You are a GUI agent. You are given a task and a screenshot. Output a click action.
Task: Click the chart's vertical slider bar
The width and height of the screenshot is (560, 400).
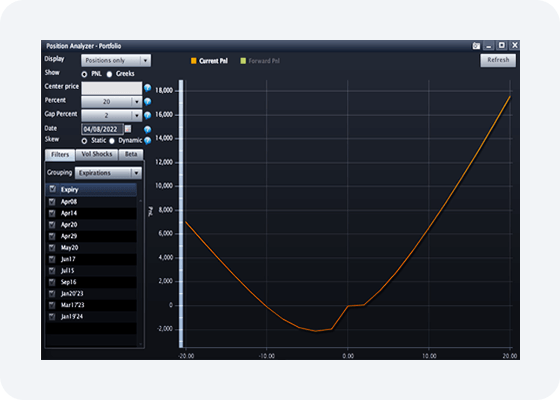coord(181,214)
